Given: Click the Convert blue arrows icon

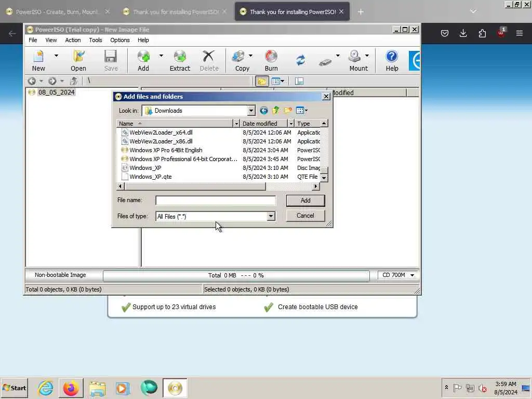Looking at the screenshot, I should tap(301, 61).
